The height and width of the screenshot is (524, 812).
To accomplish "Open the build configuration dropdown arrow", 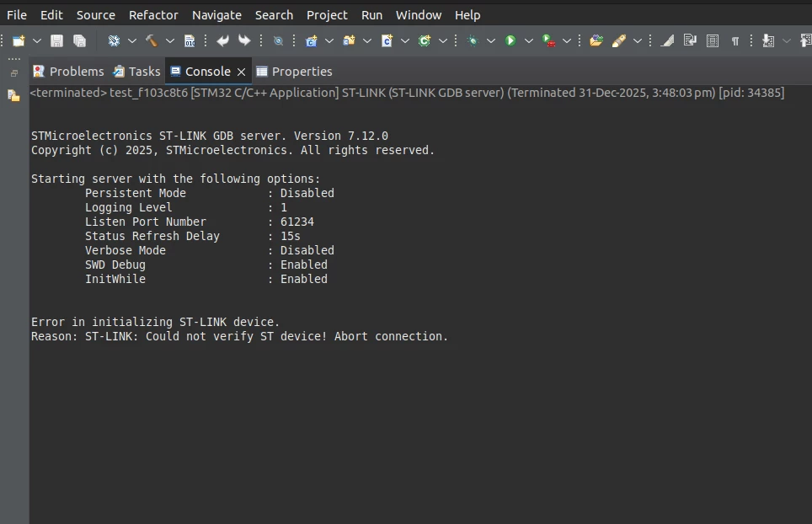I will coord(132,41).
